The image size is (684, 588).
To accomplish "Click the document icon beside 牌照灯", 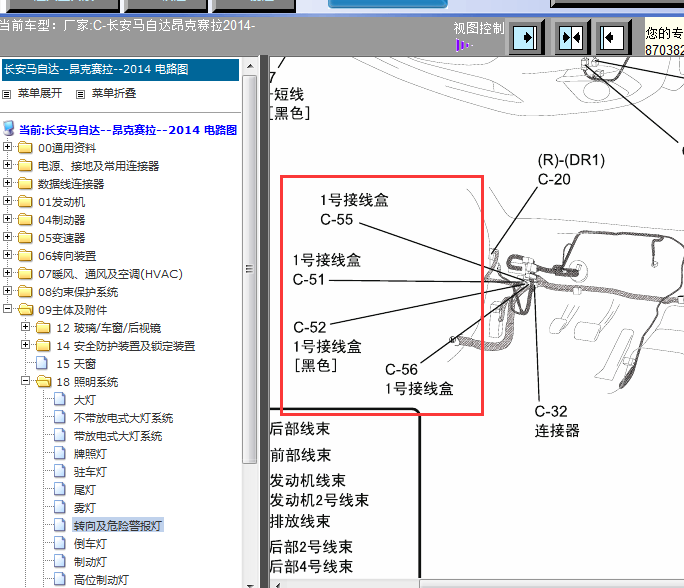I will point(59,453).
